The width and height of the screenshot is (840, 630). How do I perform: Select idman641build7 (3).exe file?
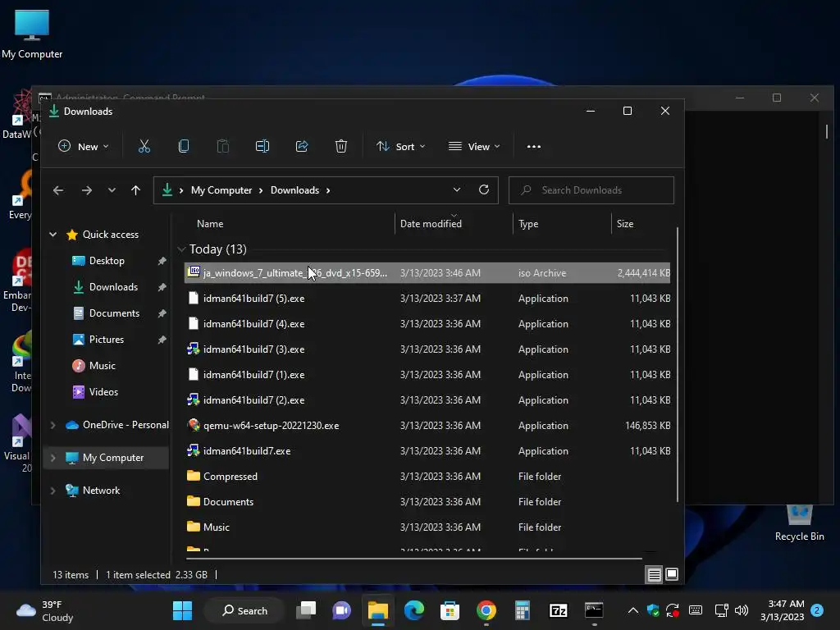click(x=427, y=349)
